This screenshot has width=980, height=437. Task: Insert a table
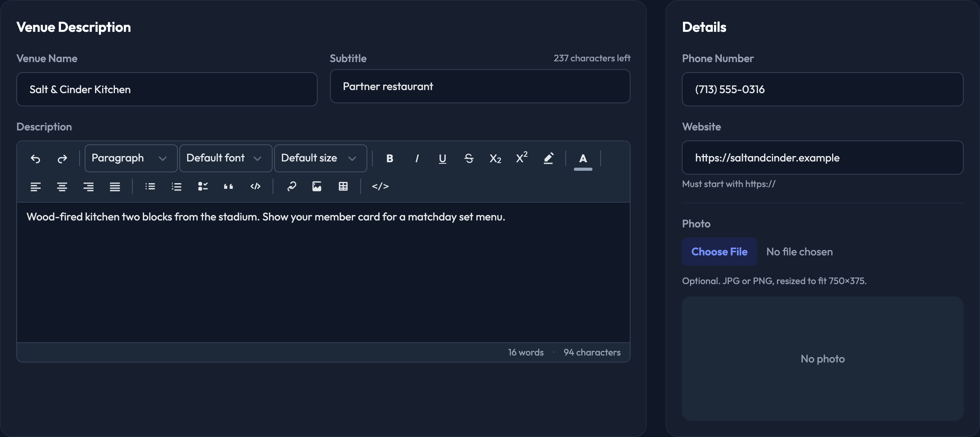[343, 186]
